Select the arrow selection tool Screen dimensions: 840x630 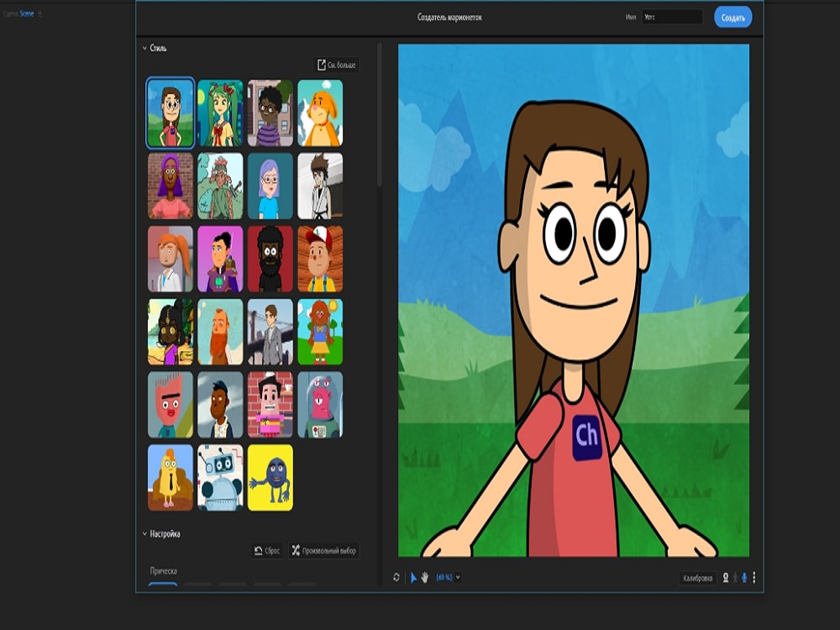point(413,578)
